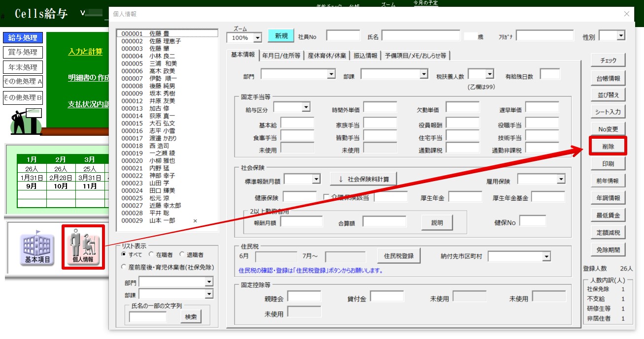Open the 基本項目 building icon

[37, 247]
